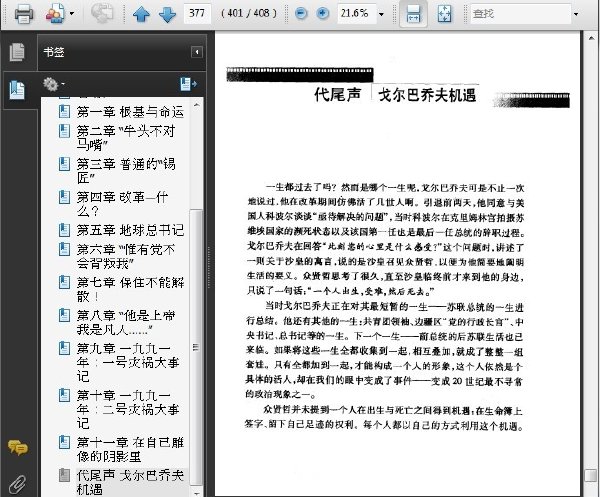This screenshot has width=600, height=497.
Task: Open bookmarks options gear menu
Action: 54,84
